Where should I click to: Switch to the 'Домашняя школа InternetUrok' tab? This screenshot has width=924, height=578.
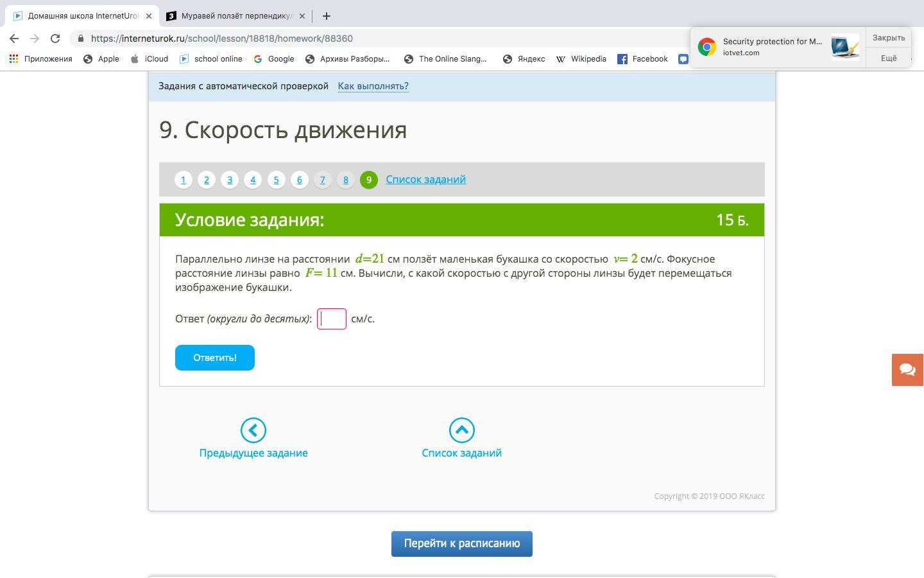pos(82,16)
